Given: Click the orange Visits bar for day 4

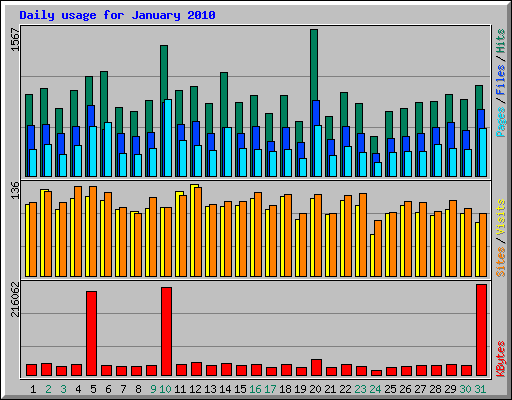Looking at the screenshot, I should point(78,231).
